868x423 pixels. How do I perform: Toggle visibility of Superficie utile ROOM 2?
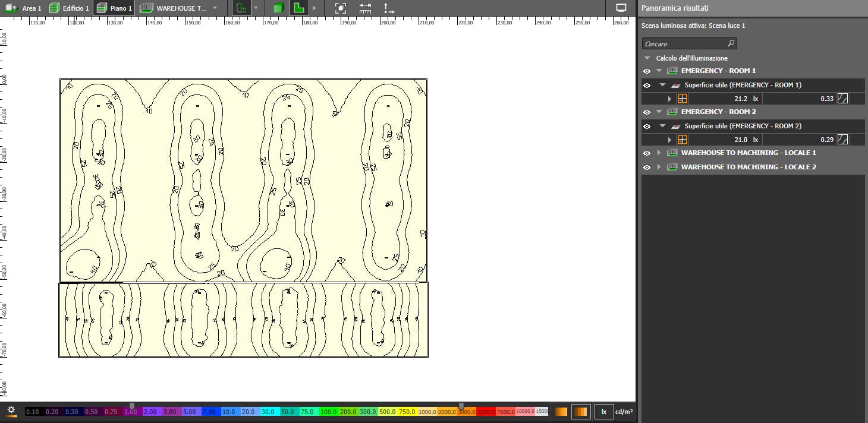[x=647, y=126]
